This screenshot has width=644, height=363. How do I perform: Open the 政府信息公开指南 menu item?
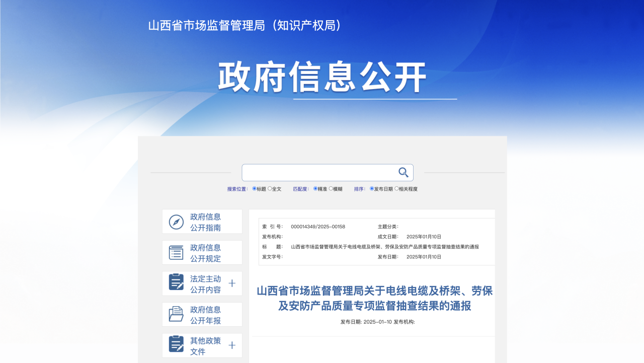205,222
